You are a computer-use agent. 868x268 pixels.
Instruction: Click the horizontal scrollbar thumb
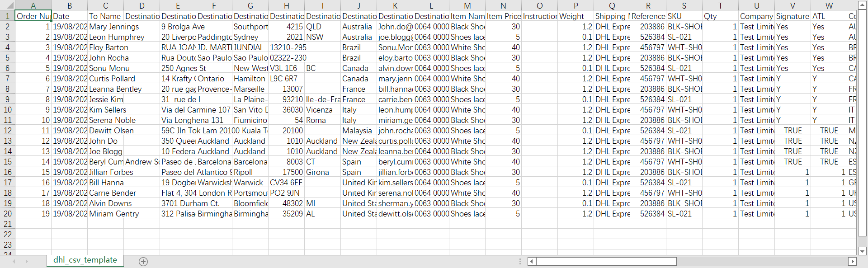point(606,261)
